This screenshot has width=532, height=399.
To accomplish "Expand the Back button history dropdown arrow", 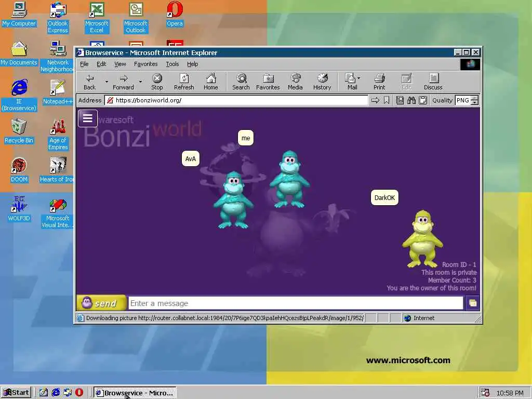I will point(107,82).
